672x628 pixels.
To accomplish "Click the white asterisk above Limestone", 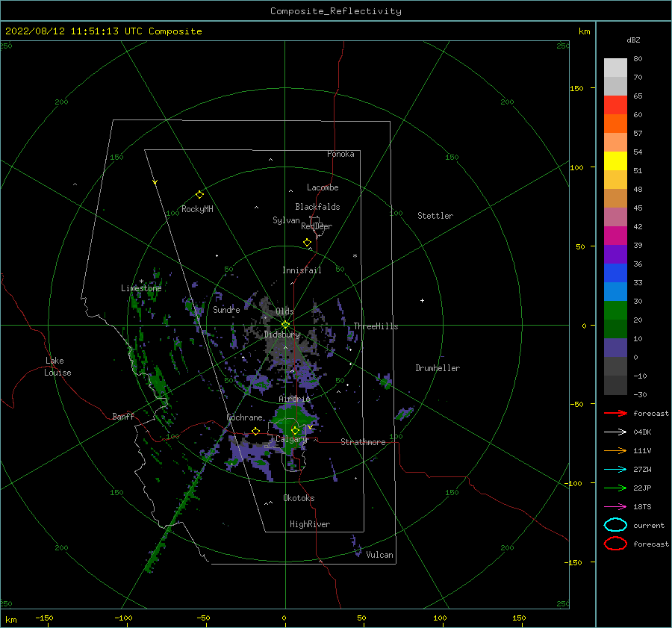I will [141, 282].
